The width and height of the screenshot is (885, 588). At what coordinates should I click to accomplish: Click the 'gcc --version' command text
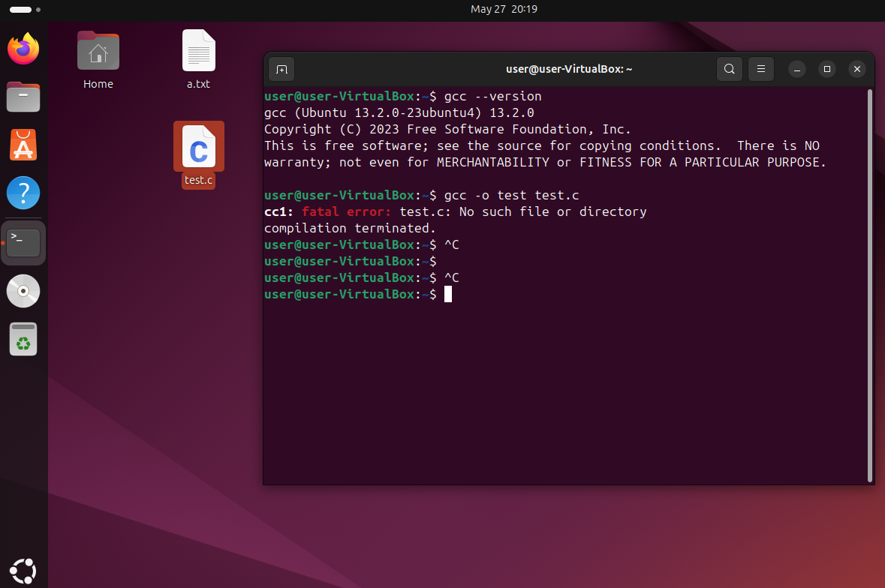tap(492, 97)
